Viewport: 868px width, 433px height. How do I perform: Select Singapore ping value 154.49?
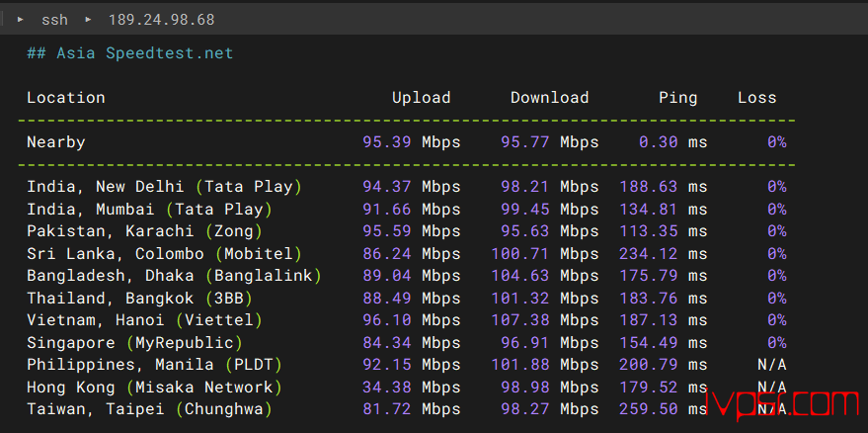pos(648,343)
